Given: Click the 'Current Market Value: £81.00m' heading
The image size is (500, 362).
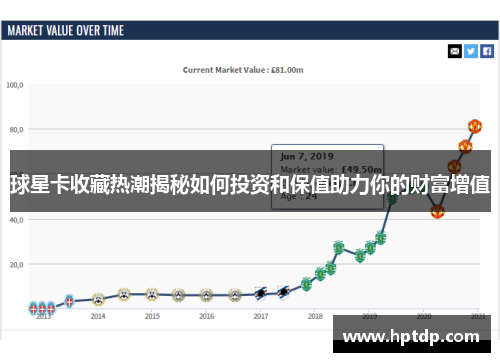Looking at the screenshot, I should [243, 70].
